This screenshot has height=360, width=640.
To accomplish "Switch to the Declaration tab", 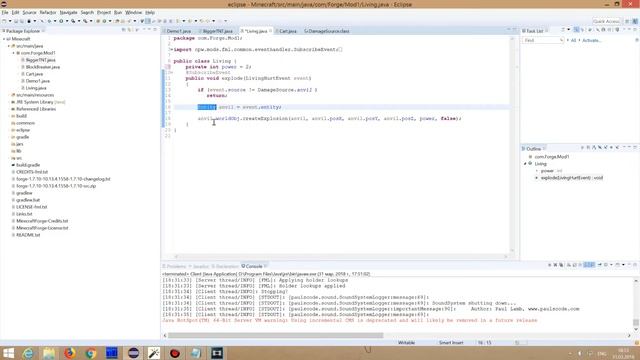I will coord(225,266).
